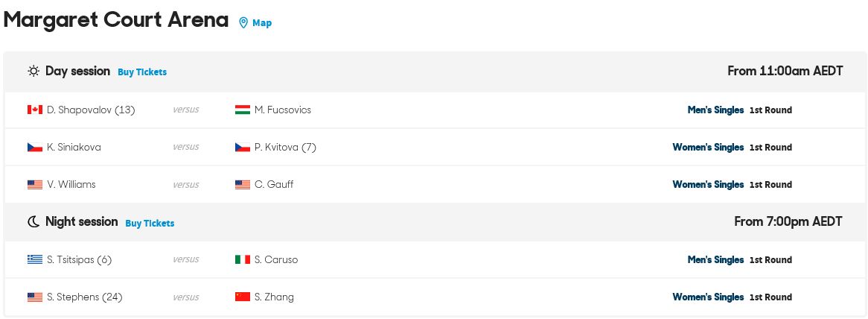Open Men's Singles link in Tsitsipas match
This screenshot has width=868, height=319.
click(716, 259)
